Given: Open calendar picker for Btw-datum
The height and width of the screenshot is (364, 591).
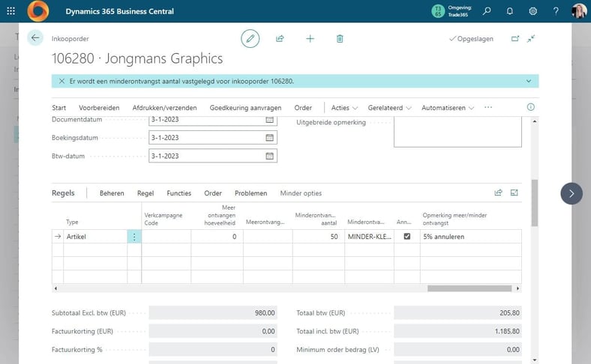Looking at the screenshot, I should coord(269,156).
